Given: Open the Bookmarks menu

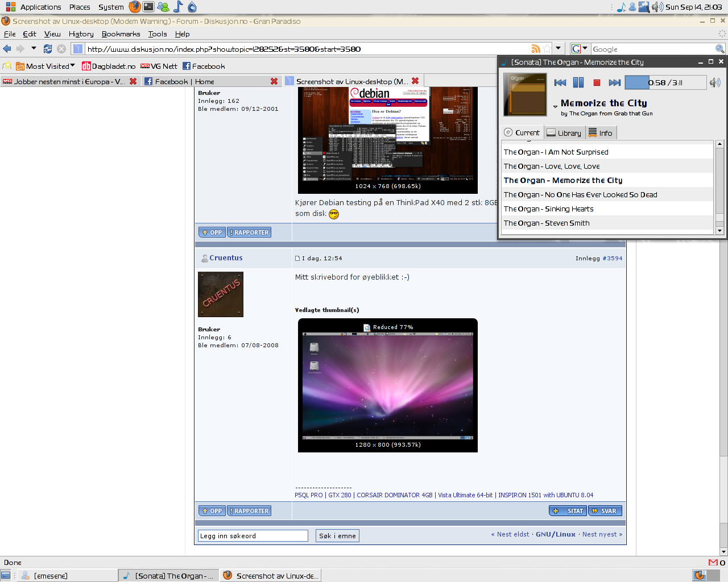Looking at the screenshot, I should (x=121, y=34).
